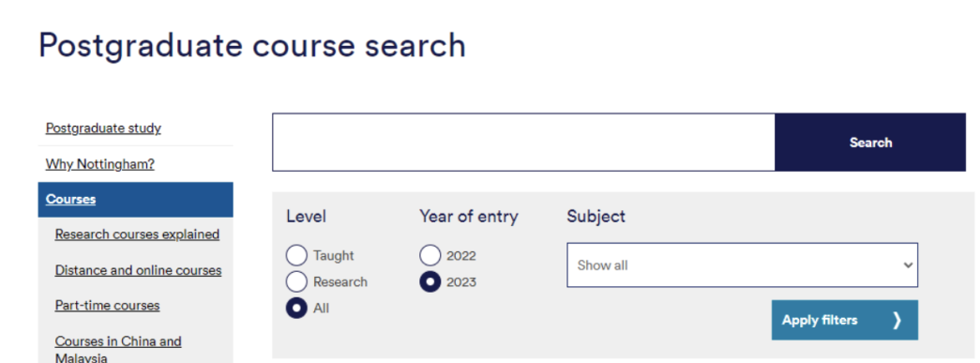Open Research courses explained link

pyautogui.click(x=137, y=234)
